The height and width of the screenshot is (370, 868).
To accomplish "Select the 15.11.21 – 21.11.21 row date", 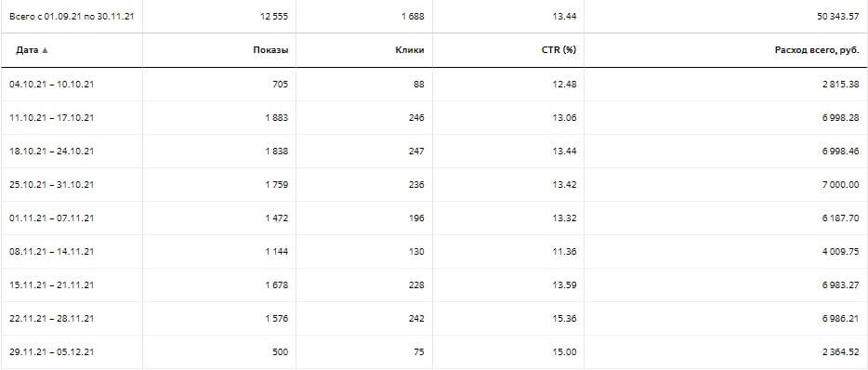I will tap(51, 285).
